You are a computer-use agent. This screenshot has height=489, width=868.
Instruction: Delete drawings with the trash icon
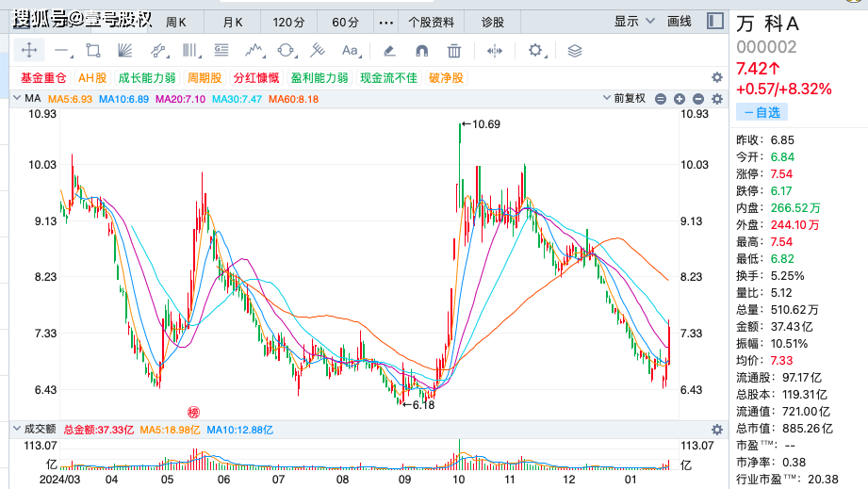point(454,51)
